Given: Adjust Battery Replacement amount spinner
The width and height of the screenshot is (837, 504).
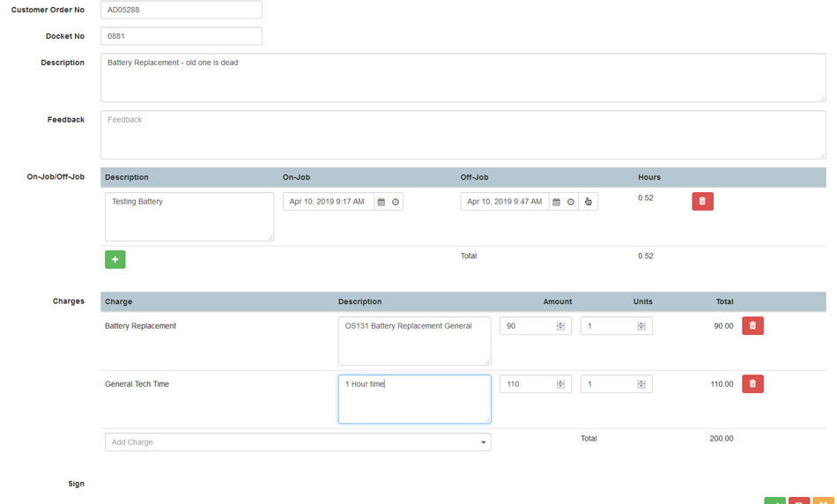Looking at the screenshot, I should coord(560,326).
